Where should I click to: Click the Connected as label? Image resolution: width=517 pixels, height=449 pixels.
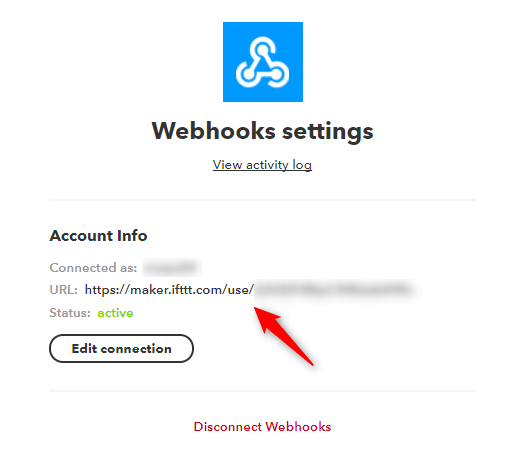pyautogui.click(x=93, y=268)
